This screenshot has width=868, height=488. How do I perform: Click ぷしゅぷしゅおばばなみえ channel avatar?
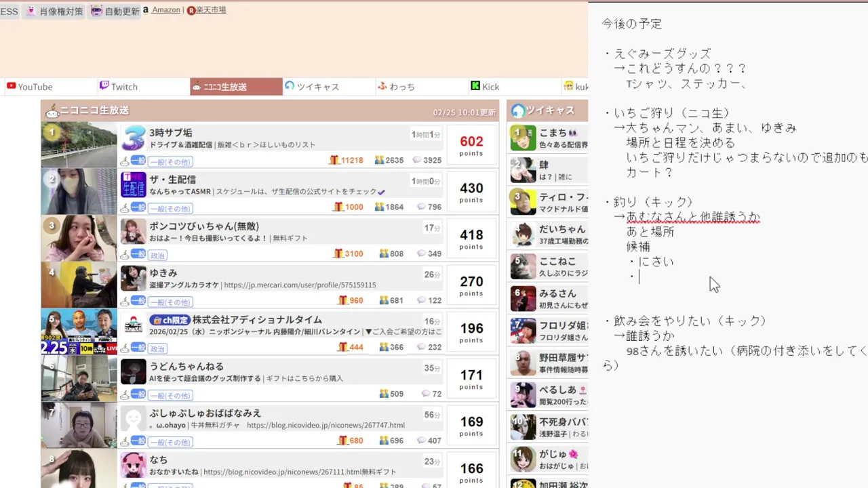click(x=134, y=419)
